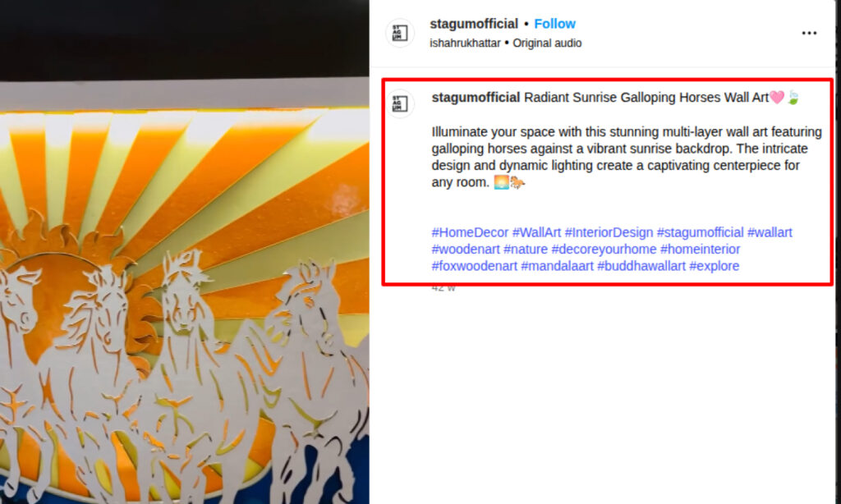Click the stagumofficial avatar beside the caption

coord(400,103)
